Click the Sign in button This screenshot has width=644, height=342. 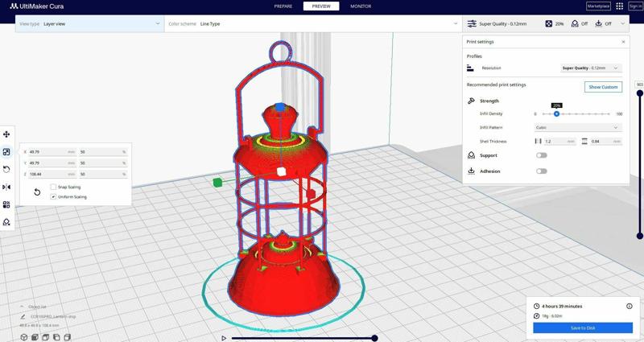(x=636, y=6)
